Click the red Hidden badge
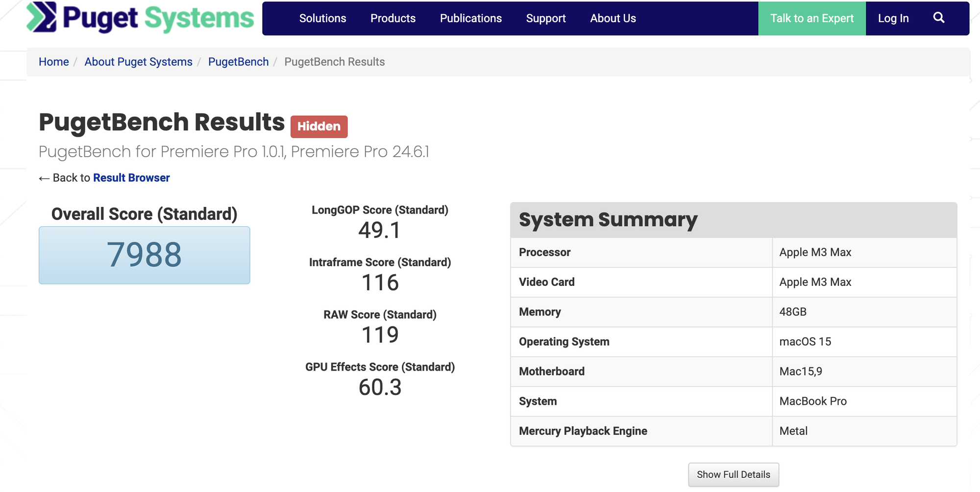Image resolution: width=980 pixels, height=492 pixels. point(319,126)
